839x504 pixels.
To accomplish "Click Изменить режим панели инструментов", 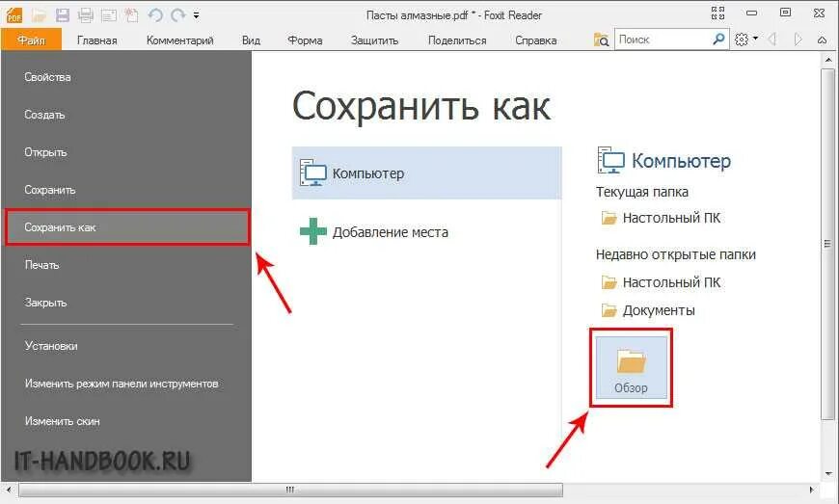I will (x=126, y=384).
